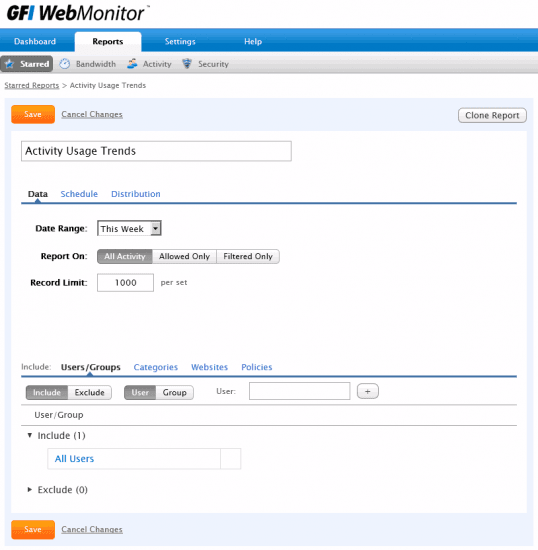Screen dimensions: 538x550
Task: Edit the report name field
Action: coord(156,151)
